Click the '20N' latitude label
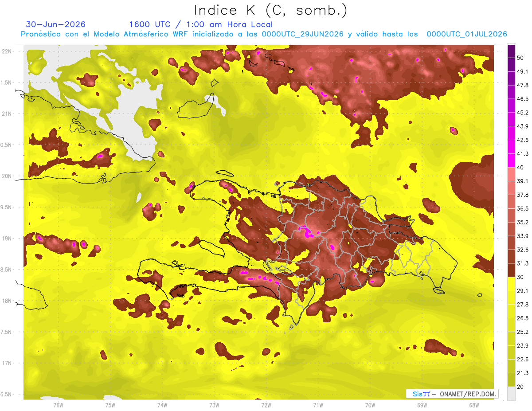Screen dimensions: 532x411 pyautogui.click(x=7, y=176)
